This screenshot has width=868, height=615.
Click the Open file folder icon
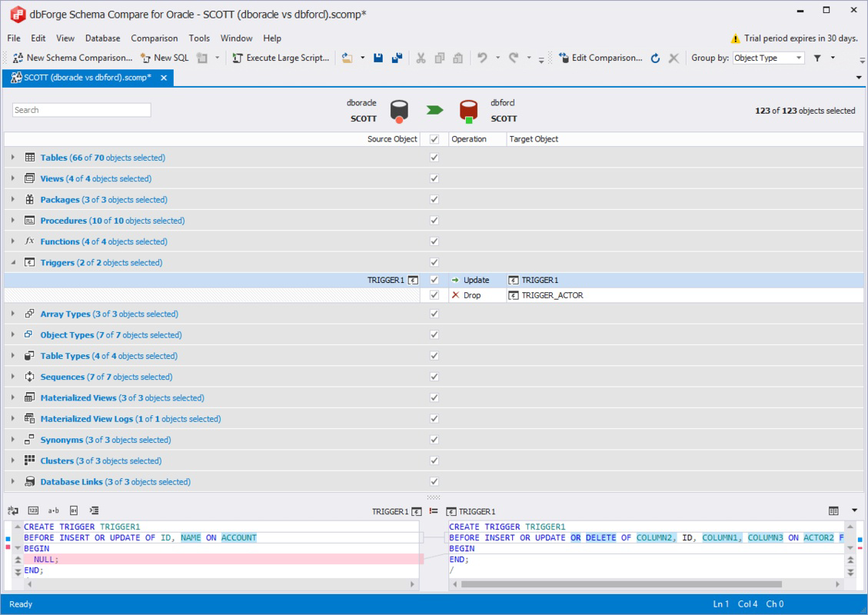pos(347,58)
